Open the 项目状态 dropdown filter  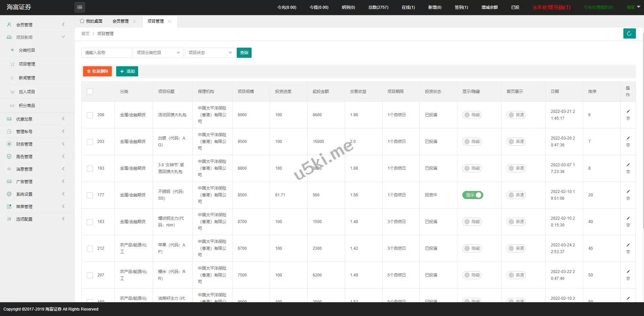(x=210, y=53)
